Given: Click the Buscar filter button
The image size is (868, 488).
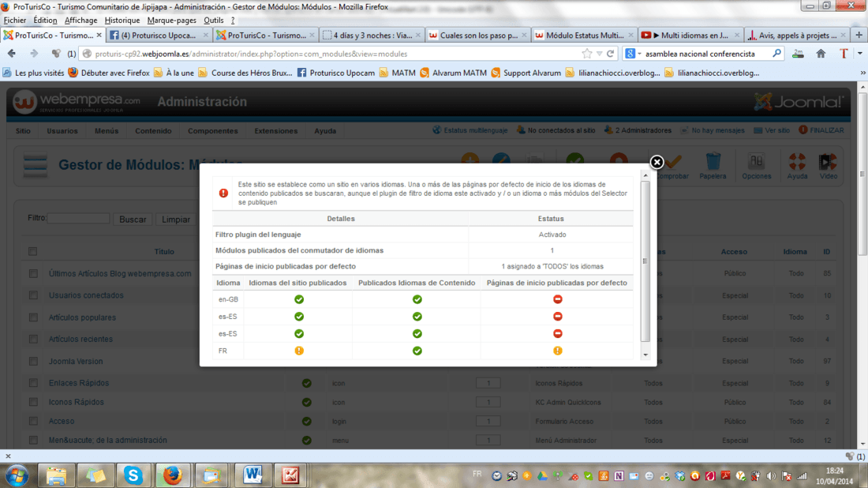Looking at the screenshot, I should [133, 220].
